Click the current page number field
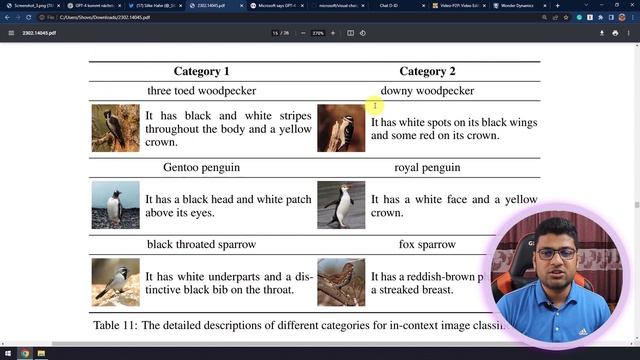 pos(275,33)
